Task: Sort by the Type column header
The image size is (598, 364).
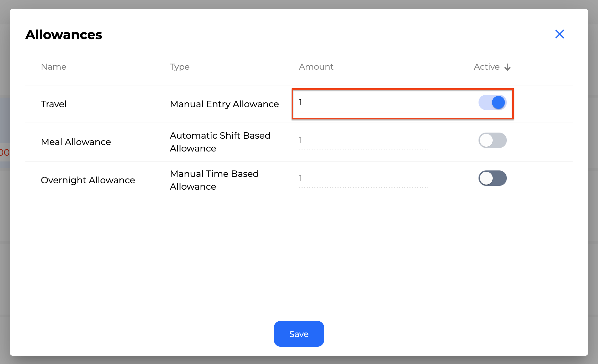Action: click(x=180, y=67)
